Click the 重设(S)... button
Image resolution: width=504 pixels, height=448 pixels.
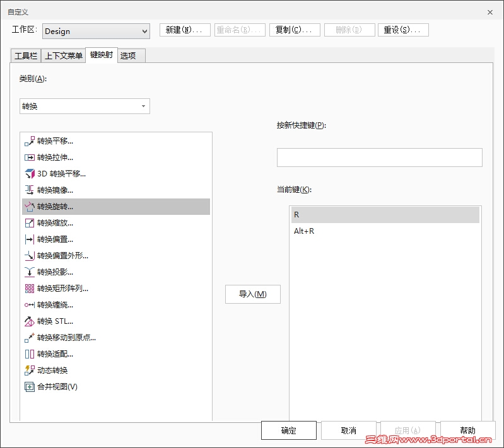point(403,30)
